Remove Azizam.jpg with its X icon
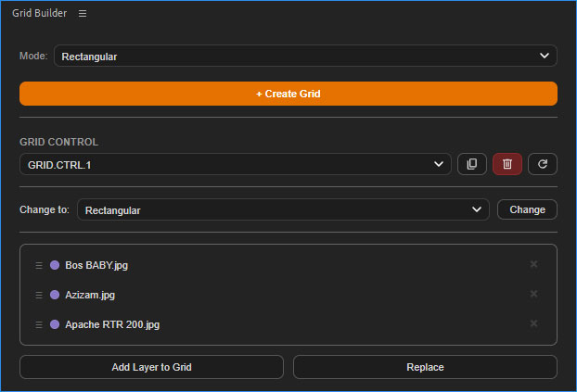Viewport: 577px width, 392px height. click(x=533, y=294)
